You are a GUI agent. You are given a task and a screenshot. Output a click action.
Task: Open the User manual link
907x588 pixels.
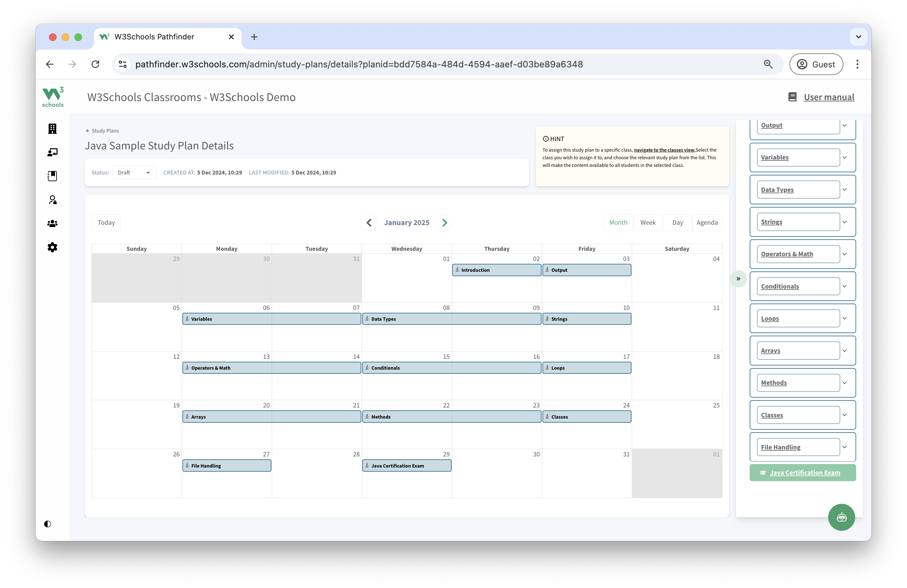[x=829, y=97]
